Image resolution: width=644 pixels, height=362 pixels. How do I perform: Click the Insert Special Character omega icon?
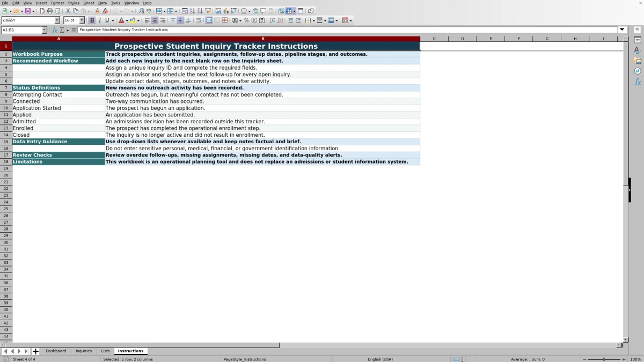(244, 11)
